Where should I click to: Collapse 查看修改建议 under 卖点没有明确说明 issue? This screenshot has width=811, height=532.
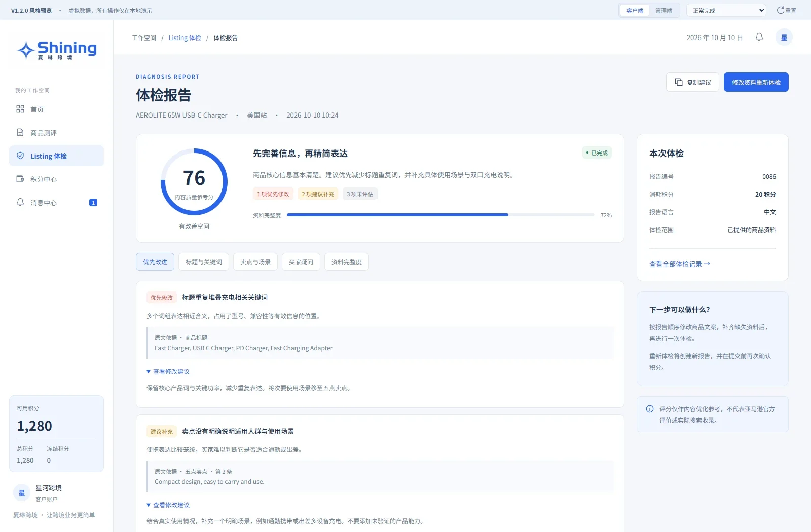click(168, 505)
